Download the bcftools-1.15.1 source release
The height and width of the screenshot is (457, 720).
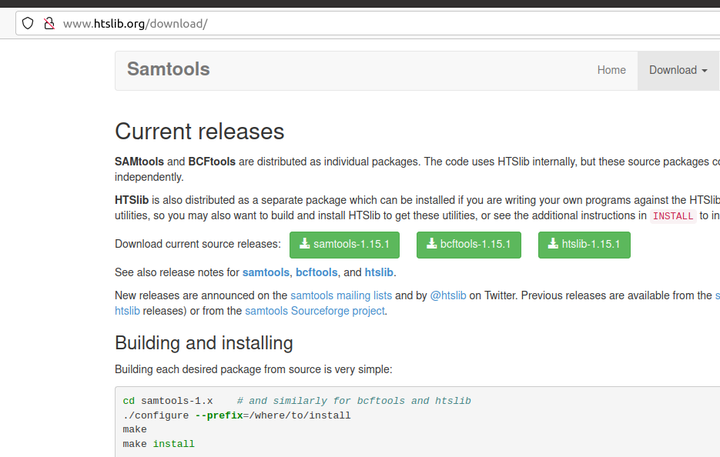pos(468,244)
